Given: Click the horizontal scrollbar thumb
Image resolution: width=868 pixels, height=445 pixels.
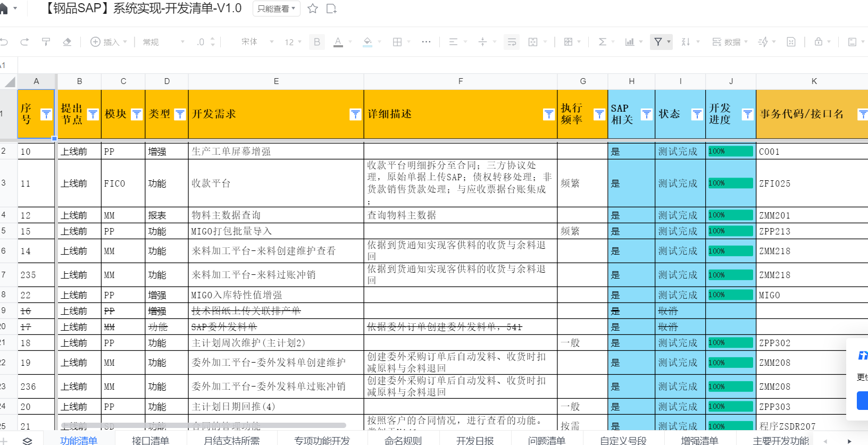Looking at the screenshot, I should click(204, 425).
